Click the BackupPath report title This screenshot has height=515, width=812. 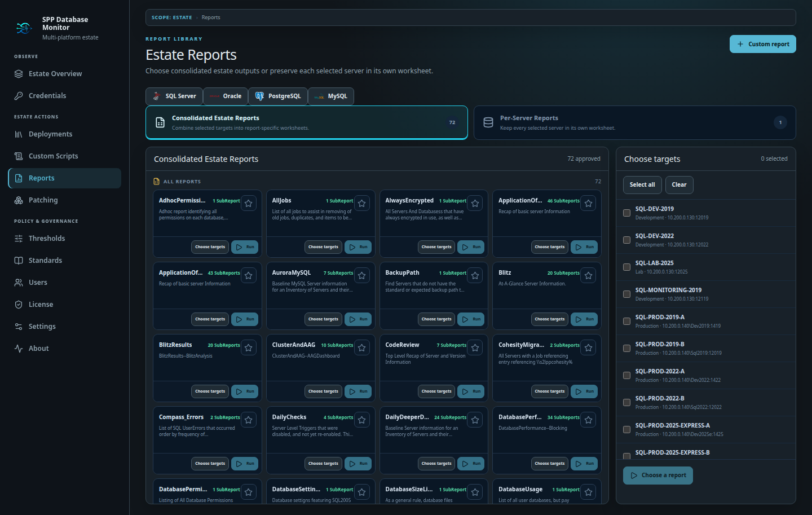point(402,273)
